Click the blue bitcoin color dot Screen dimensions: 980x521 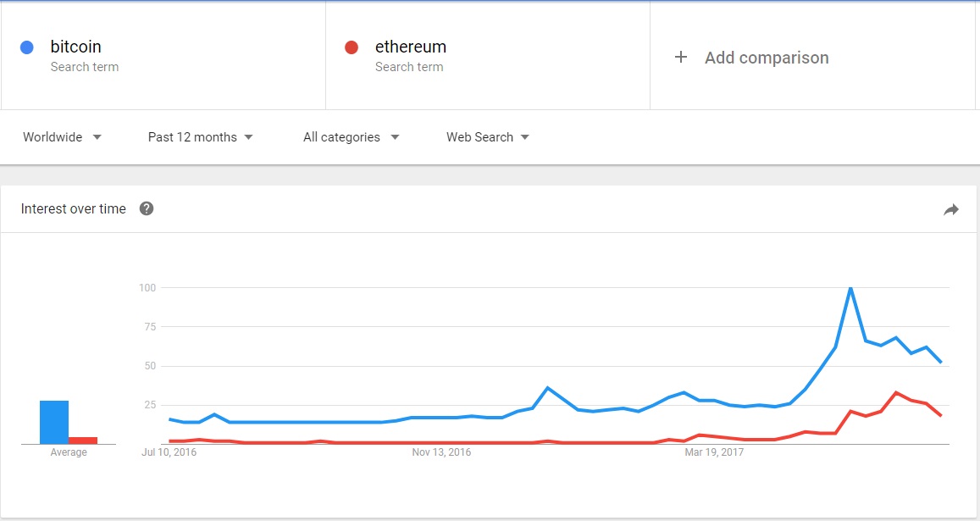click(26, 47)
